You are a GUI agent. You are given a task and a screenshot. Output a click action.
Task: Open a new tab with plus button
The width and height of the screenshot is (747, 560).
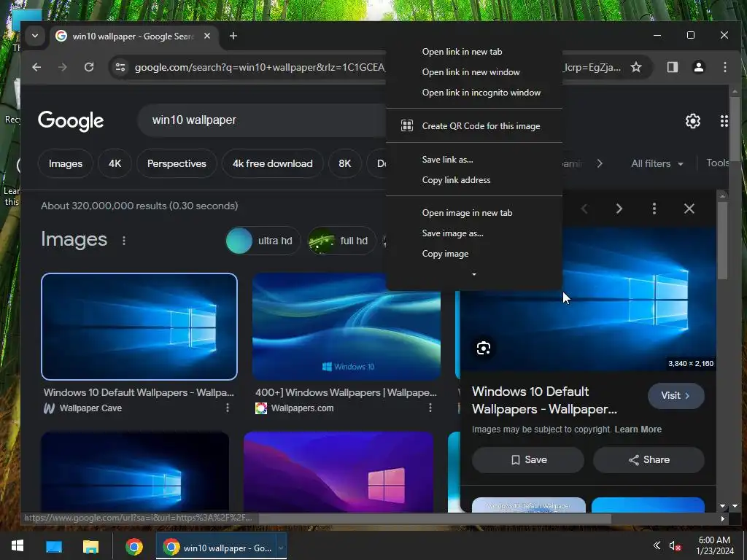coord(233,36)
